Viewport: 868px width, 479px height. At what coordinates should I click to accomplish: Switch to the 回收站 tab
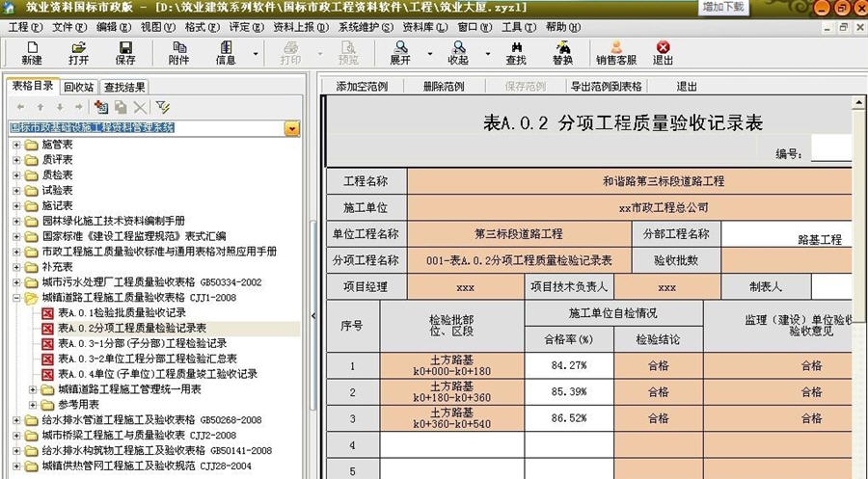pyautogui.click(x=79, y=87)
